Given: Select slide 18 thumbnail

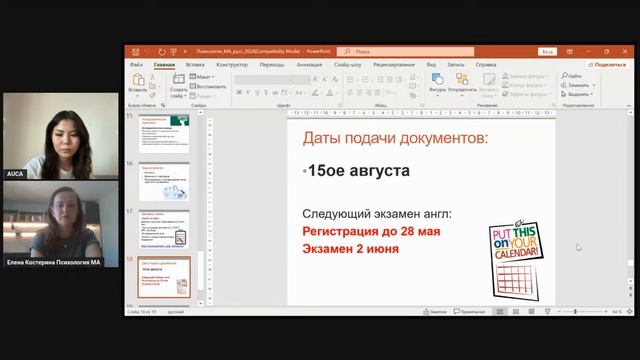Looking at the screenshot, I should (x=164, y=277).
